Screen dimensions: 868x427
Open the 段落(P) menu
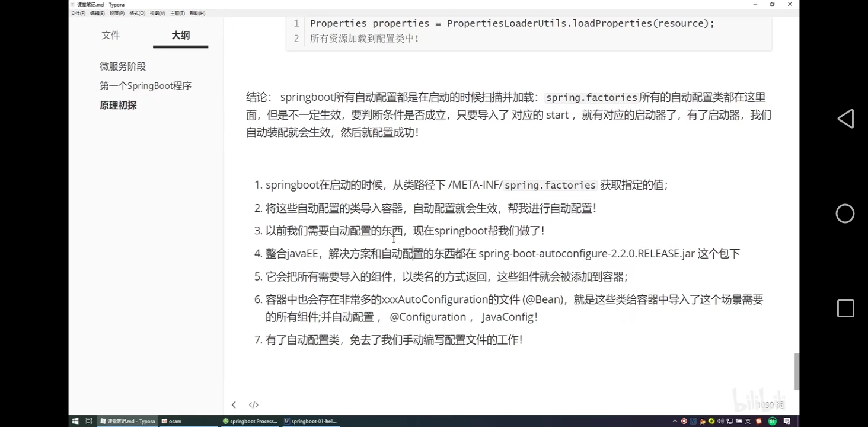pyautogui.click(x=117, y=13)
